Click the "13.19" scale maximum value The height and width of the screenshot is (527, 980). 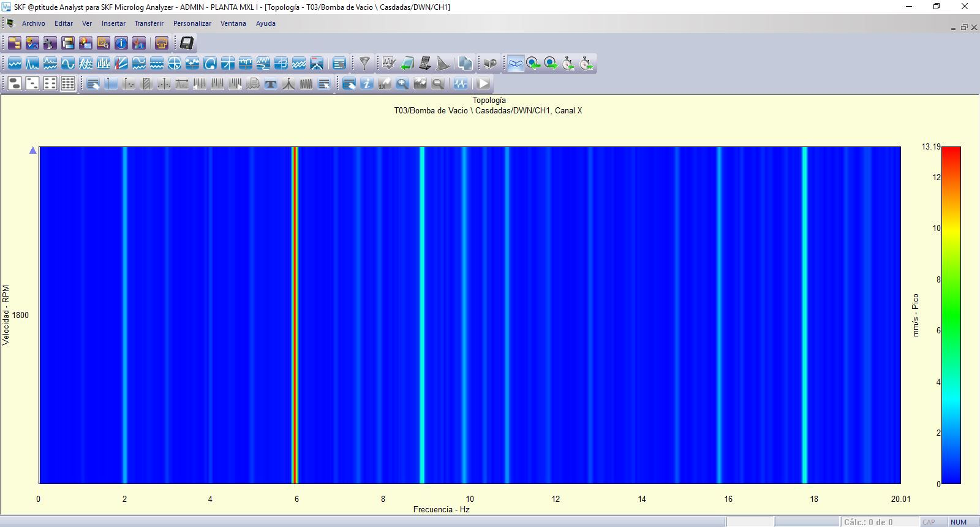[x=931, y=146]
